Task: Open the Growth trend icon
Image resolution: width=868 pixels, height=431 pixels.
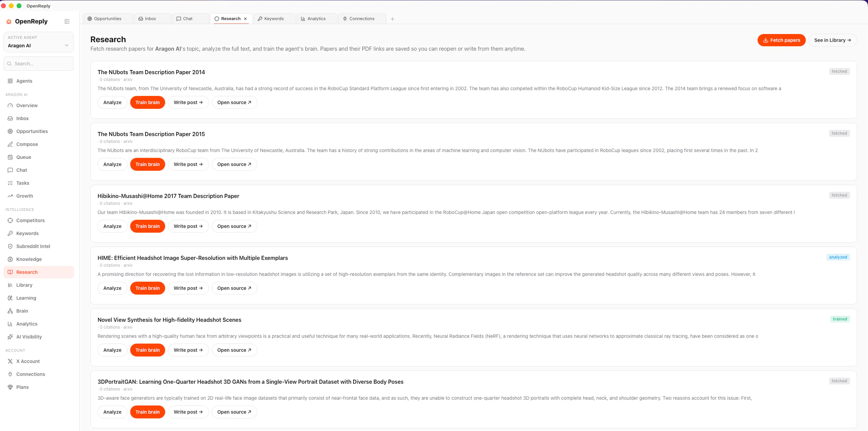Action: click(x=10, y=196)
